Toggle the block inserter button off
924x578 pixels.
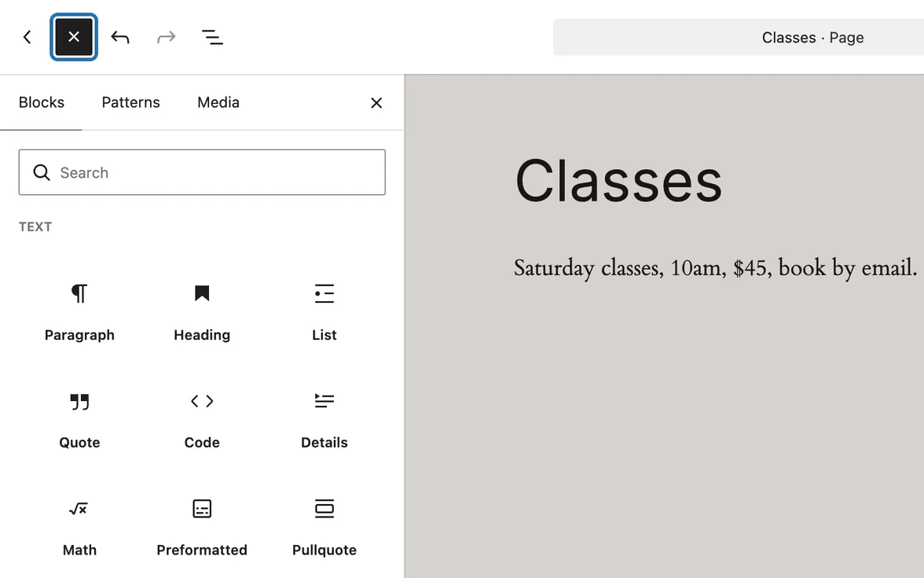(x=74, y=37)
